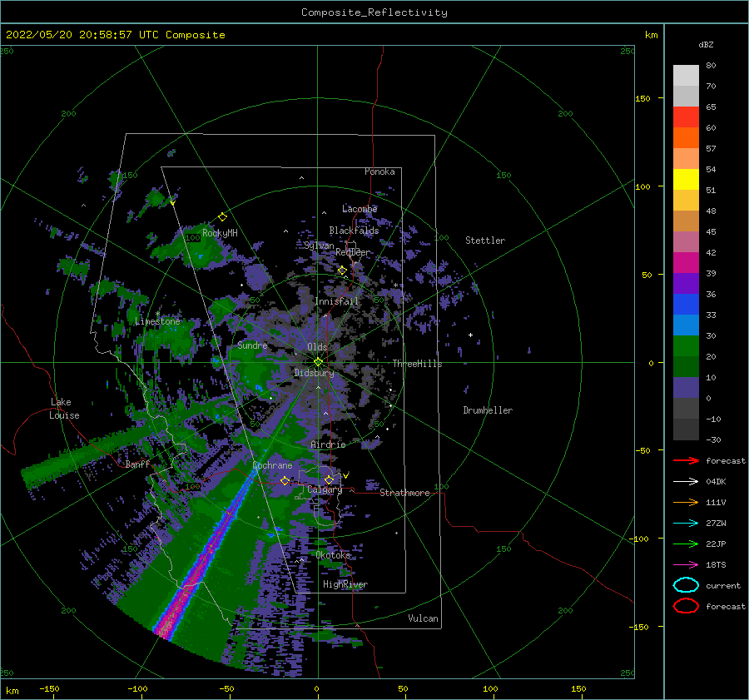The width and height of the screenshot is (749, 700).
Task: Click the asterisk marker above Limestone
Action: click(157, 314)
